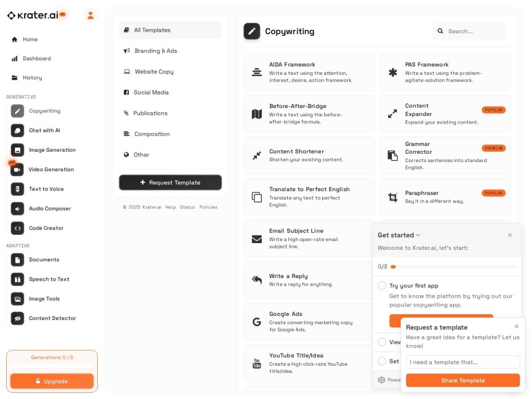Image resolution: width=532 pixels, height=399 pixels.
Task: Open the Speech to Text icon
Action: (17, 280)
